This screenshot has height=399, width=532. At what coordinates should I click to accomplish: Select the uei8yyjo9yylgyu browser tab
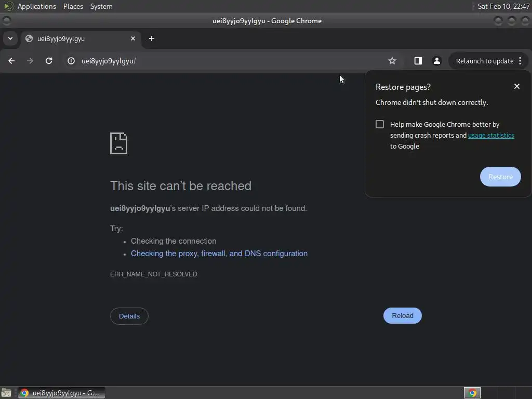(81, 38)
